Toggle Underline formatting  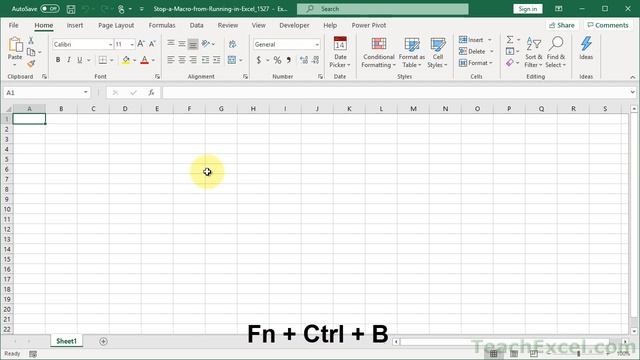click(x=80, y=60)
